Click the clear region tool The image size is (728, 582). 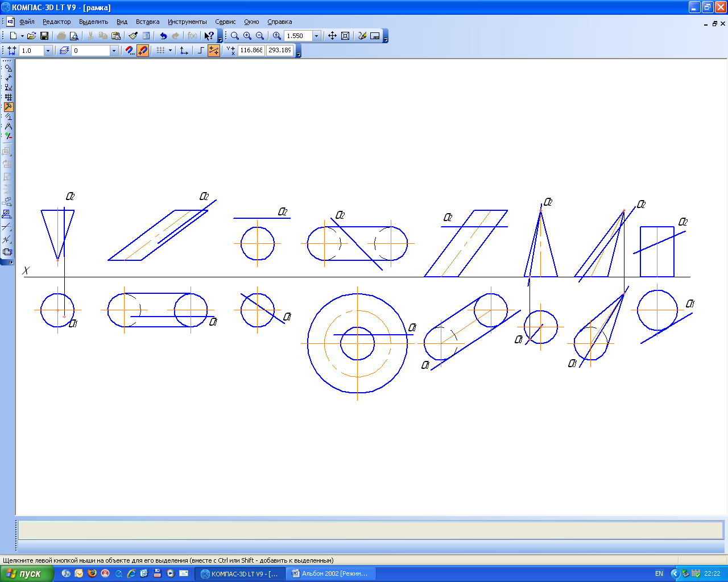coord(7,252)
